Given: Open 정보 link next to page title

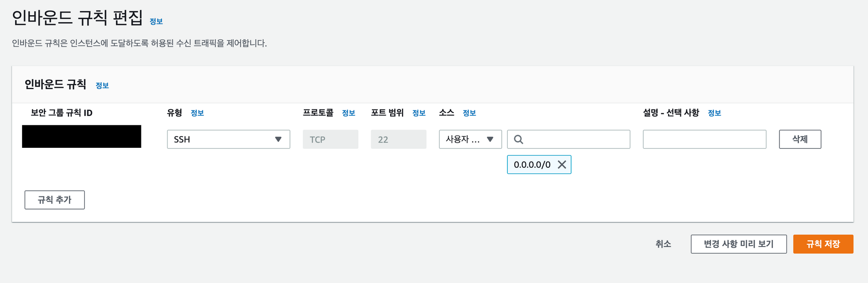Looking at the screenshot, I should click(x=156, y=21).
